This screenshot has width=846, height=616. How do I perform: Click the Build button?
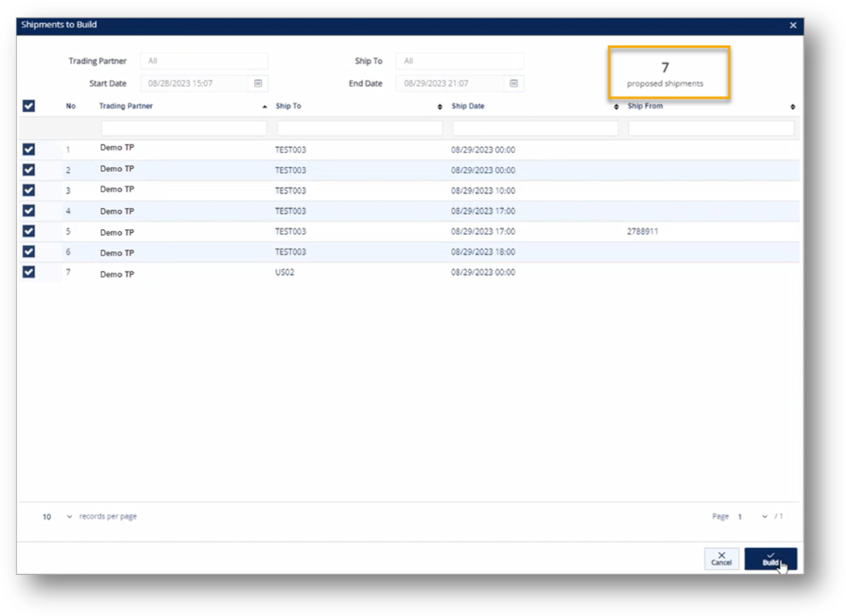(x=770, y=558)
